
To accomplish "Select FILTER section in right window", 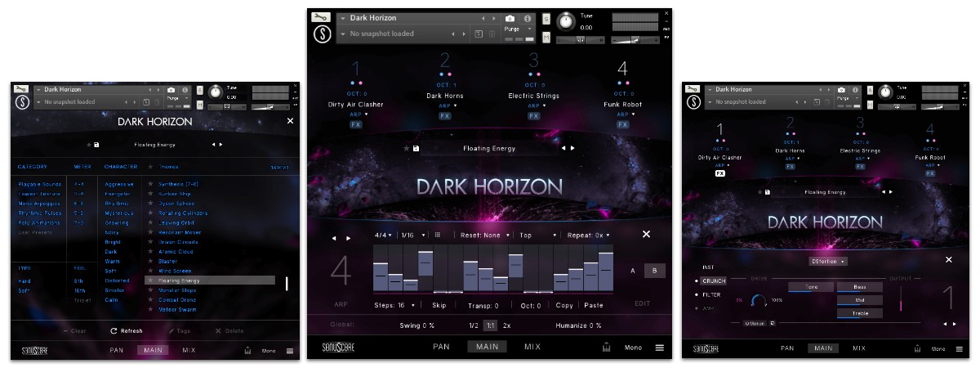I will (712, 294).
